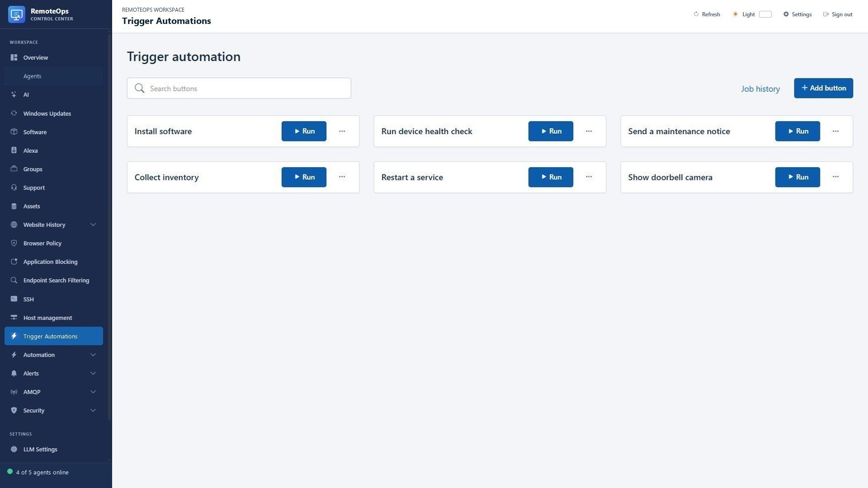Open more options for Run device health check

pos(589,131)
